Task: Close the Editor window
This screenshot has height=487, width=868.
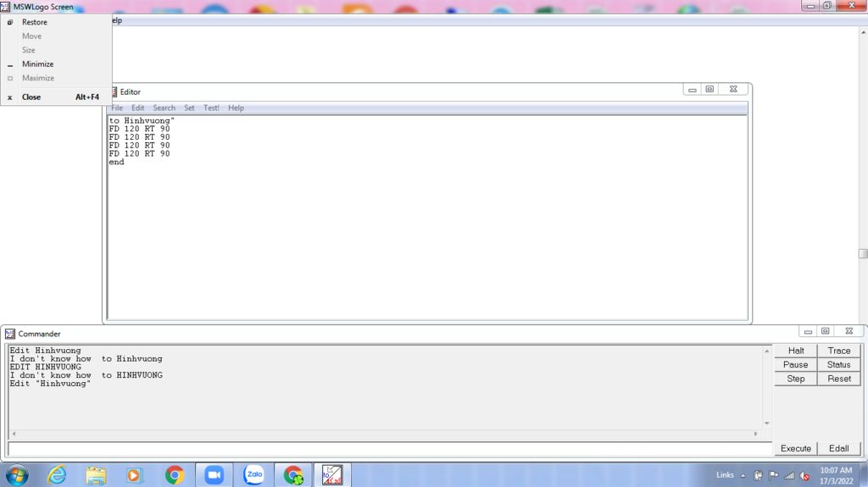Action: pos(733,89)
